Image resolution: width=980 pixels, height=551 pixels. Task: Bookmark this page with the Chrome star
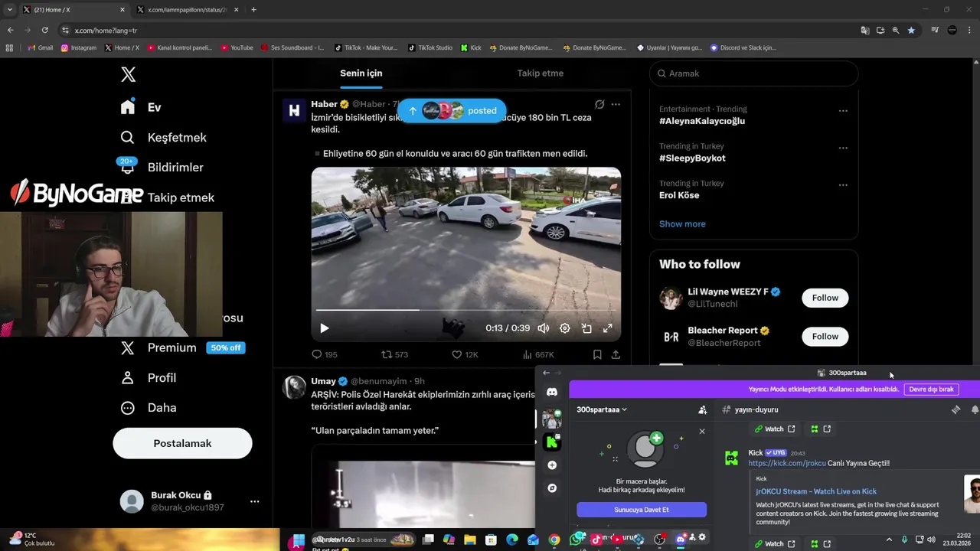pos(911,30)
